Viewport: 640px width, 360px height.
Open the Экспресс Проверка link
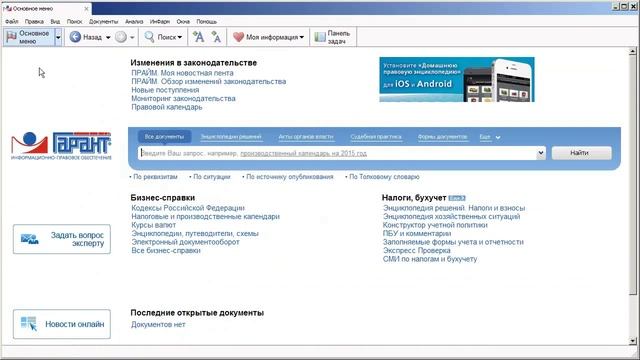[x=417, y=251]
